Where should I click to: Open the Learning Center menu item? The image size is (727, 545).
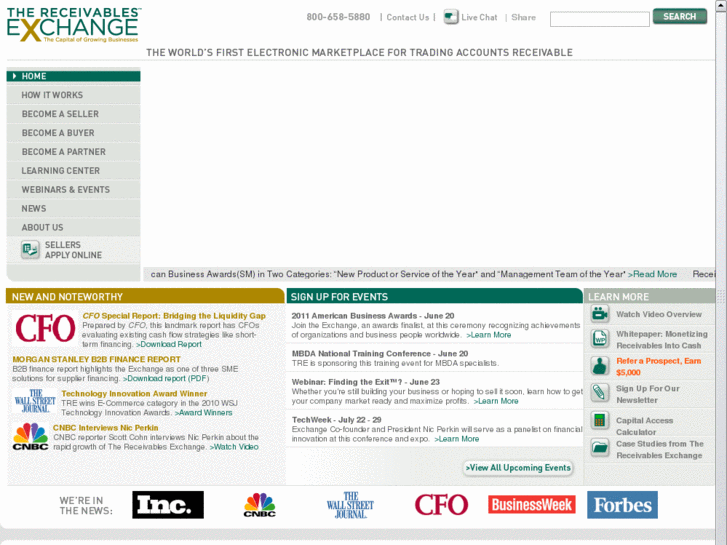coord(73,171)
